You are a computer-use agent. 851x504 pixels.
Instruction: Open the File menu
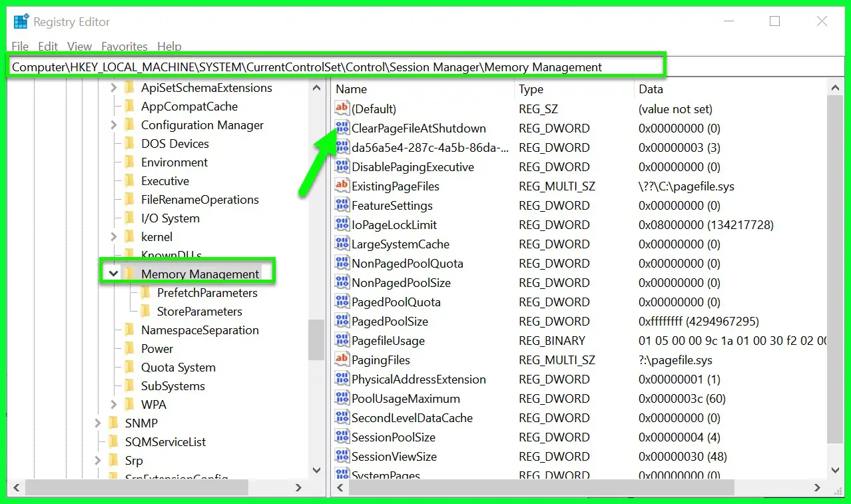[x=20, y=46]
